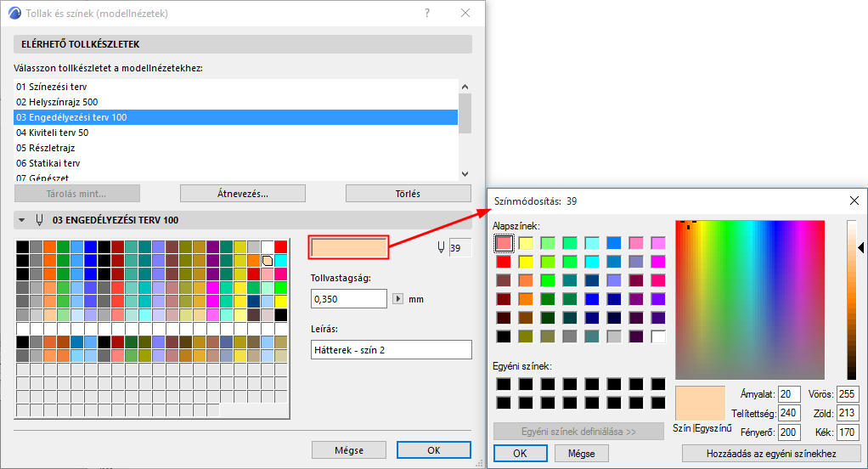
Task: Click the Átnevezés... button
Action: pyautogui.click(x=242, y=194)
